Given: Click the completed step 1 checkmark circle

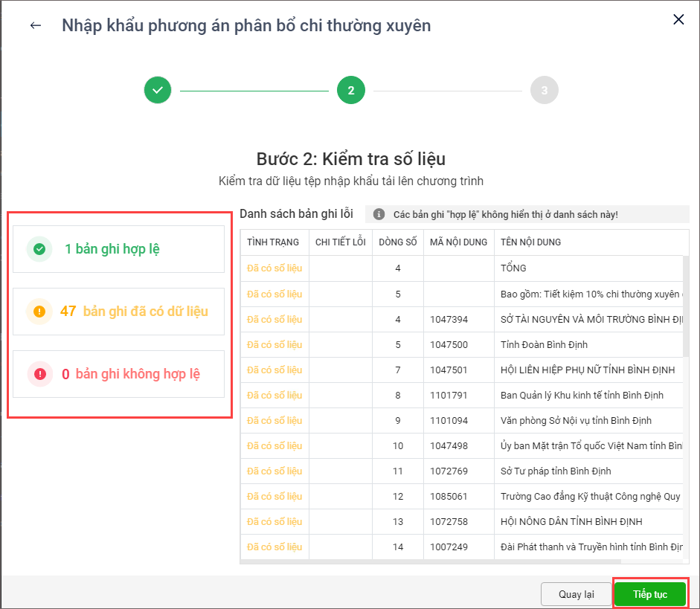Looking at the screenshot, I should (x=158, y=90).
